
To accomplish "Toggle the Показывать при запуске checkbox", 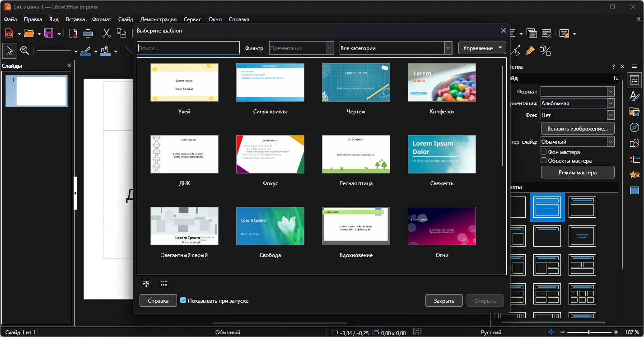I will [183, 300].
